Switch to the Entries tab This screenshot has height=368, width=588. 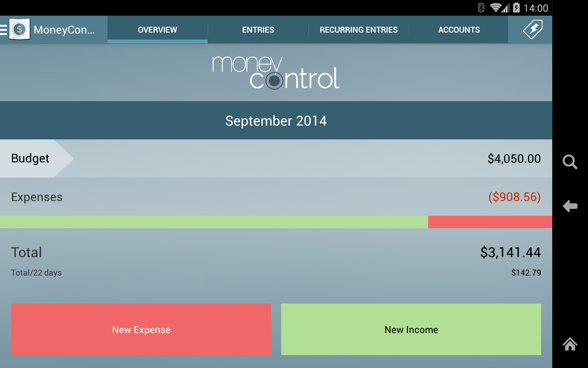click(x=258, y=29)
